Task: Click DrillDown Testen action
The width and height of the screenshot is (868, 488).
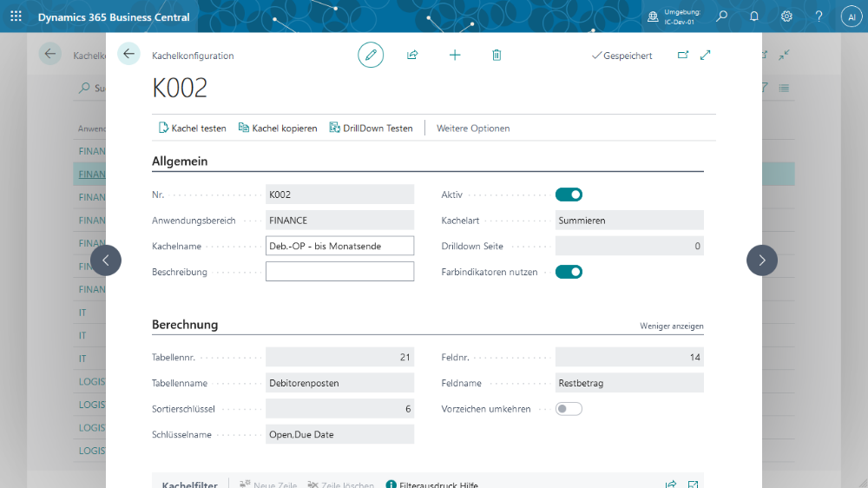Action: click(x=372, y=129)
